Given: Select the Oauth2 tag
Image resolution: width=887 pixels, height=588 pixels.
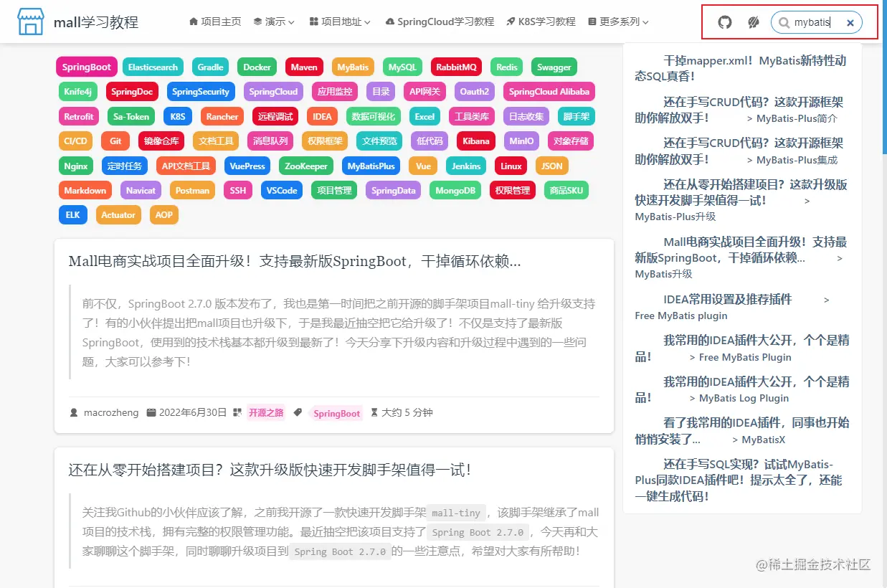Looking at the screenshot, I should click(474, 92).
